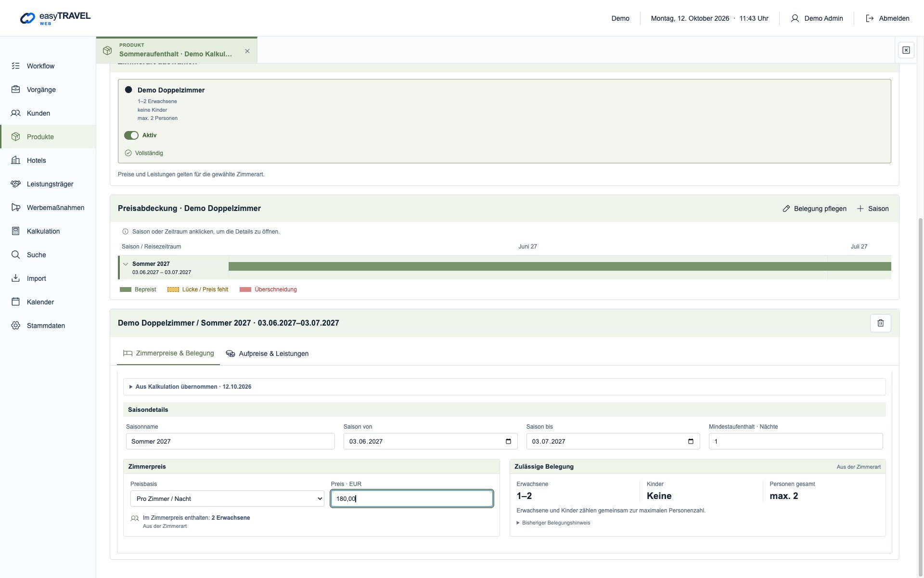Toggle the Aktiv switch off
Image resolution: width=924 pixels, height=578 pixels.
point(131,135)
